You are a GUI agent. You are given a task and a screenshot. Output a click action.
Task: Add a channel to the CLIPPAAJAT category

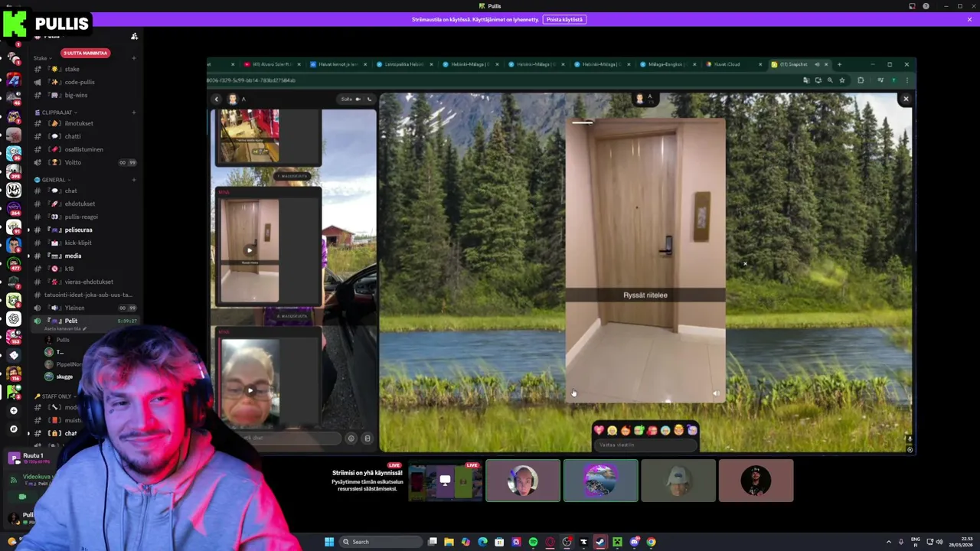pos(134,112)
